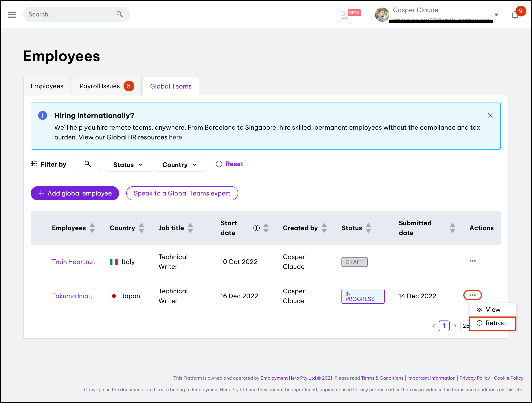
Task: Sort table by Employees column
Action: pyautogui.click(x=92, y=228)
